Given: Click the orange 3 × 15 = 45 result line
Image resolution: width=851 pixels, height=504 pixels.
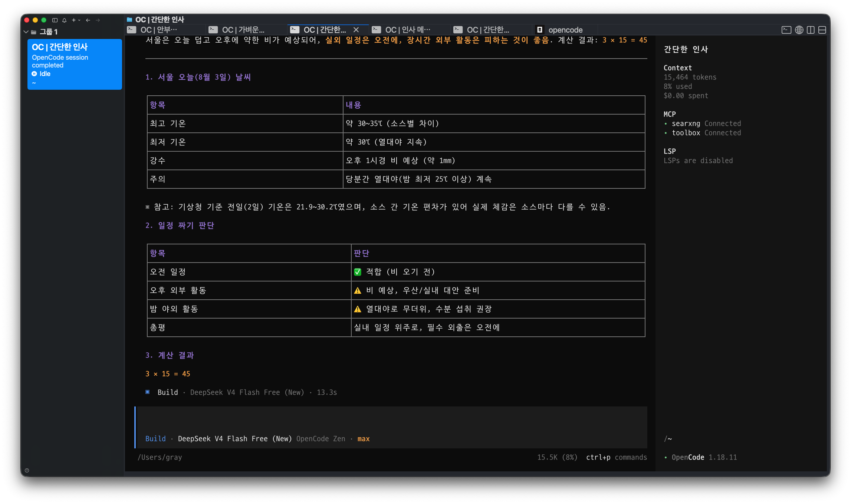Looking at the screenshot, I should pyautogui.click(x=168, y=374).
